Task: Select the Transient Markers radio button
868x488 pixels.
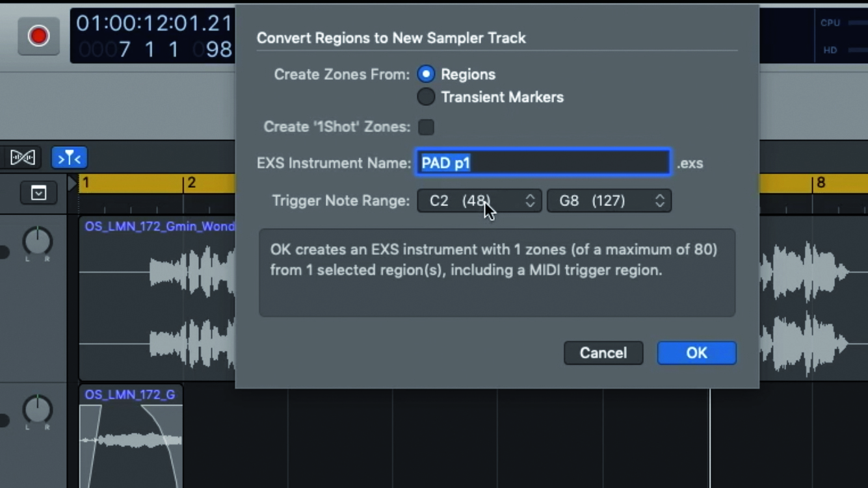Action: 426,97
